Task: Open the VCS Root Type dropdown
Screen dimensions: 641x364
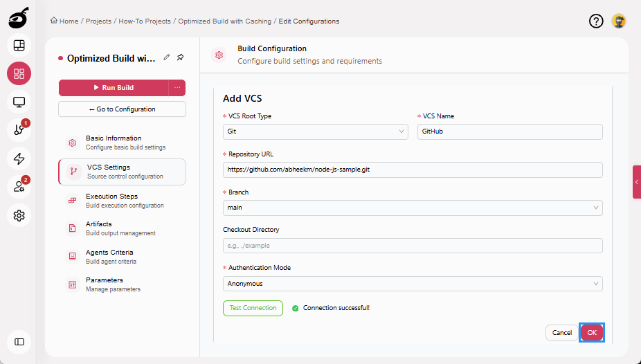Action: pos(315,131)
